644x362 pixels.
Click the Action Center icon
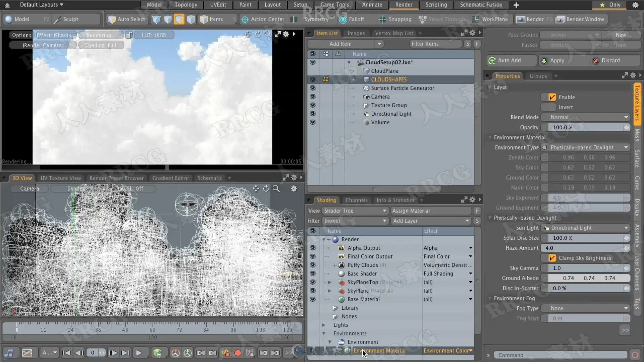[x=245, y=19]
